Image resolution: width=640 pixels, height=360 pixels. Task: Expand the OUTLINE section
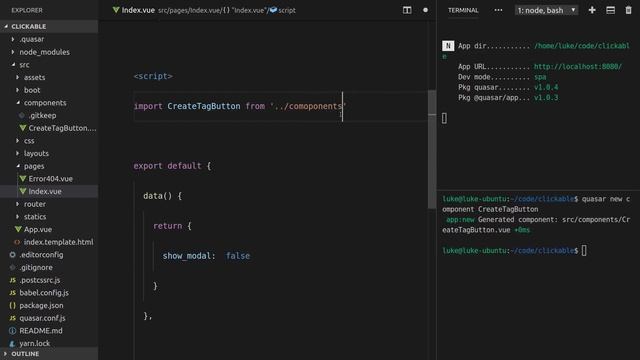click(x=49, y=354)
